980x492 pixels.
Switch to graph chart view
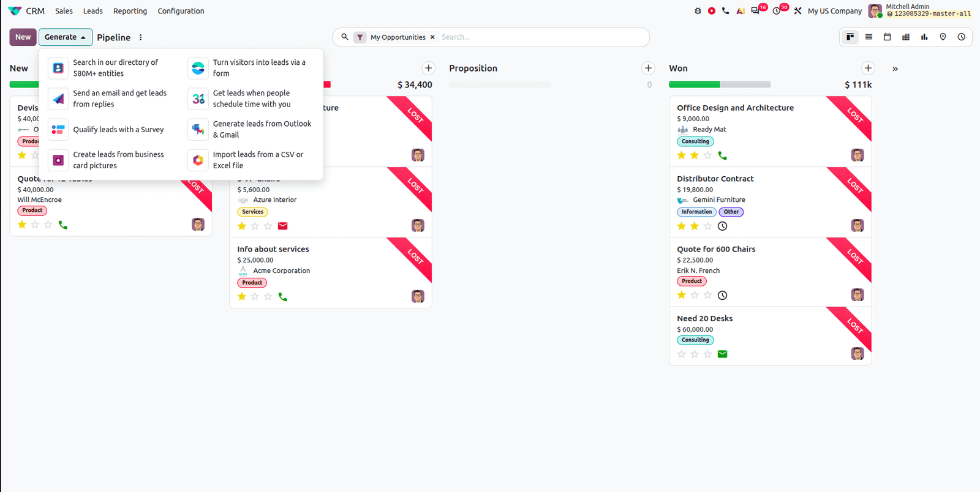coord(924,37)
